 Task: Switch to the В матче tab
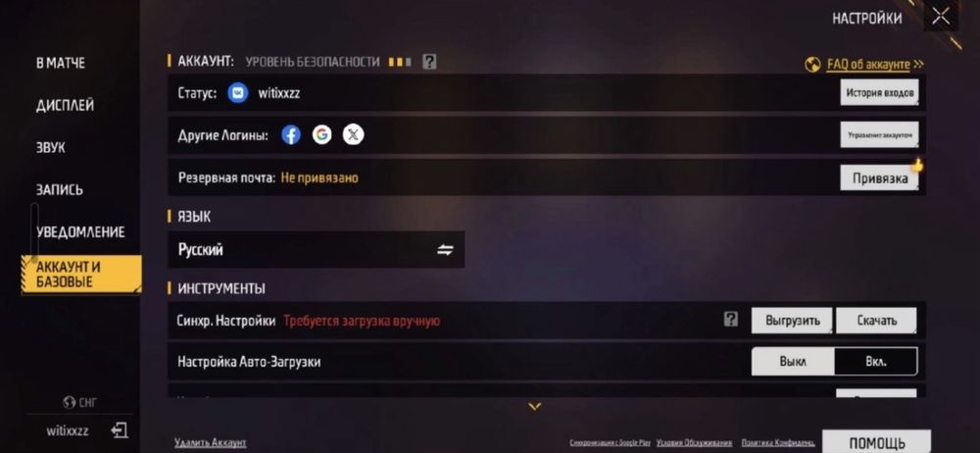coord(61,63)
